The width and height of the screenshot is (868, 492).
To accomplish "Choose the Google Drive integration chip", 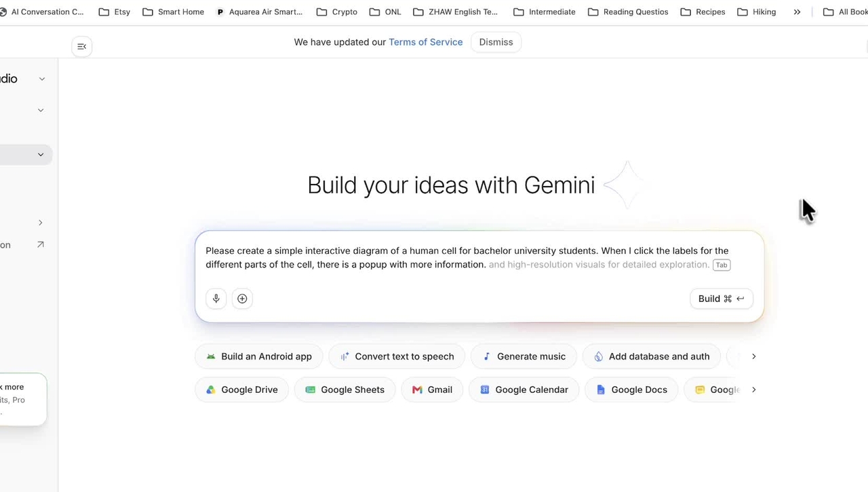I will (x=241, y=390).
